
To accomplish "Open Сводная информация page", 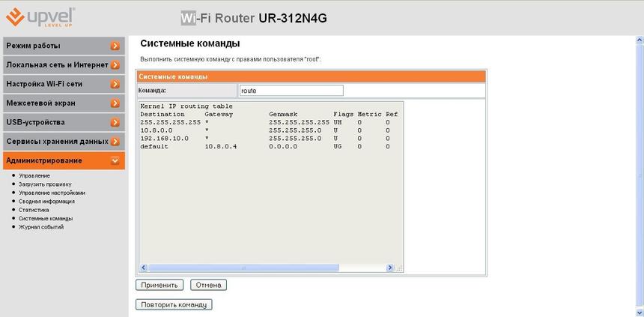I will coord(46,202).
